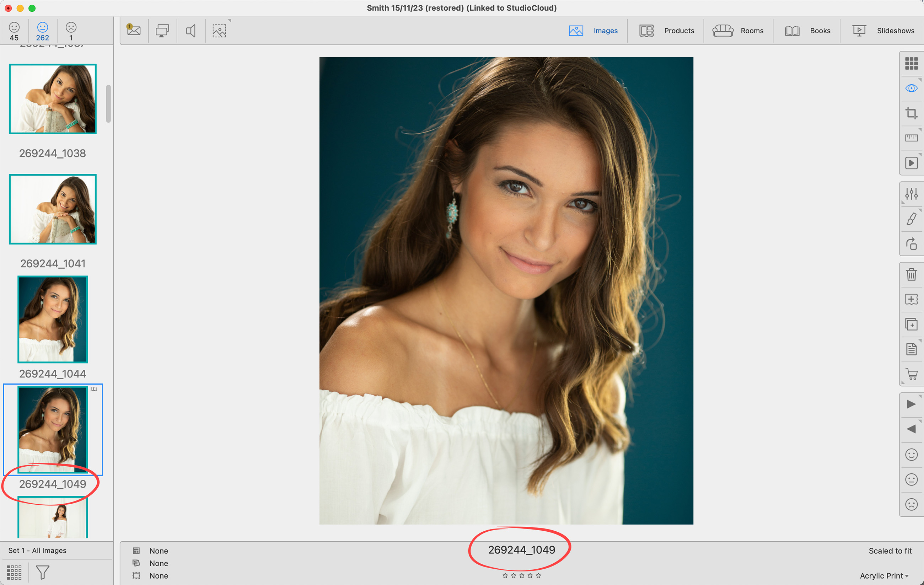Mark image with sad face rating
Screen dimensions: 924x585
911,504
